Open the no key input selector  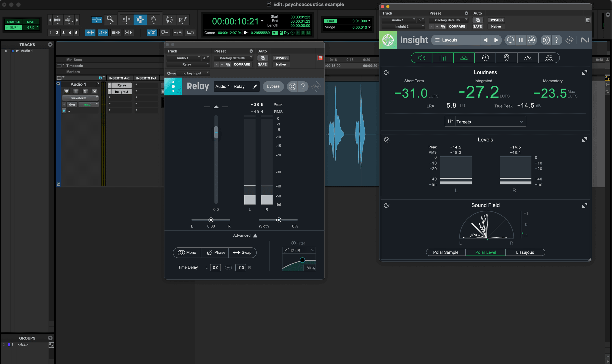[x=193, y=73]
